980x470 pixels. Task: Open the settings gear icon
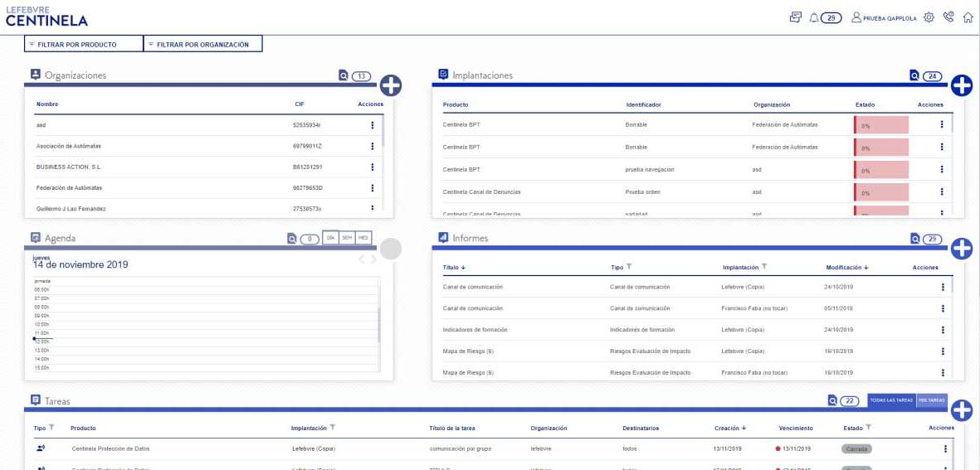929,17
